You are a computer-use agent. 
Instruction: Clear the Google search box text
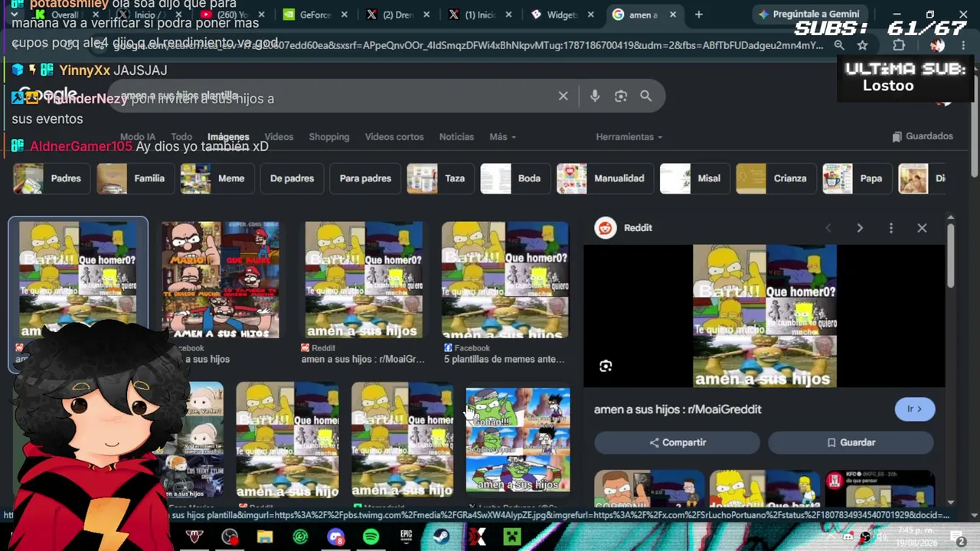[563, 96]
